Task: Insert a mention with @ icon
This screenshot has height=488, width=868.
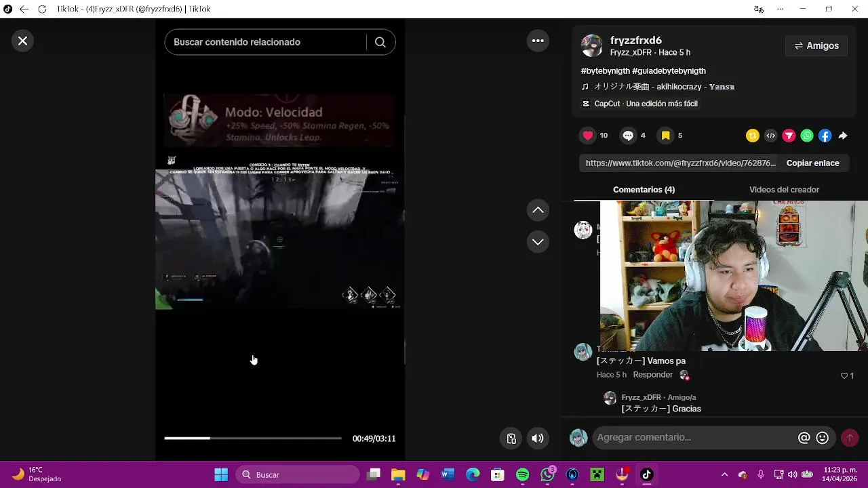Action: [x=804, y=438]
